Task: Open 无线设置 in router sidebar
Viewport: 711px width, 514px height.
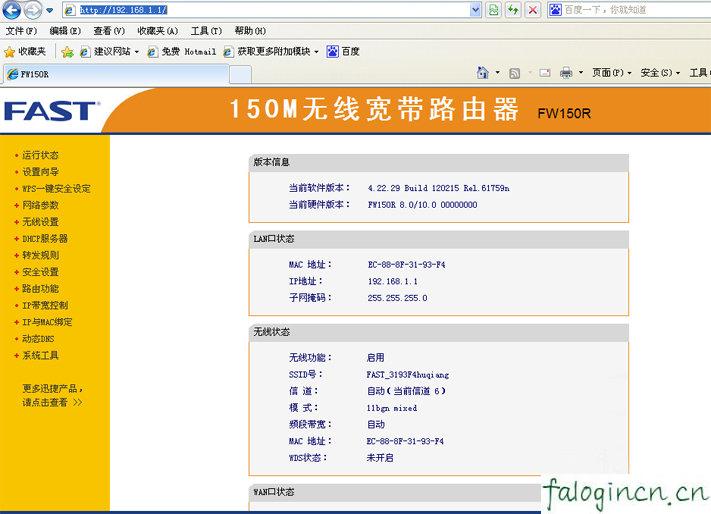Action: tap(40, 222)
